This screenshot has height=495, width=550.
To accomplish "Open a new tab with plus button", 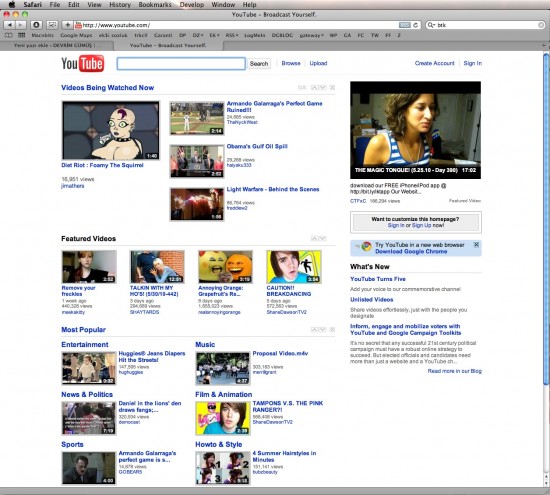I will point(544,45).
